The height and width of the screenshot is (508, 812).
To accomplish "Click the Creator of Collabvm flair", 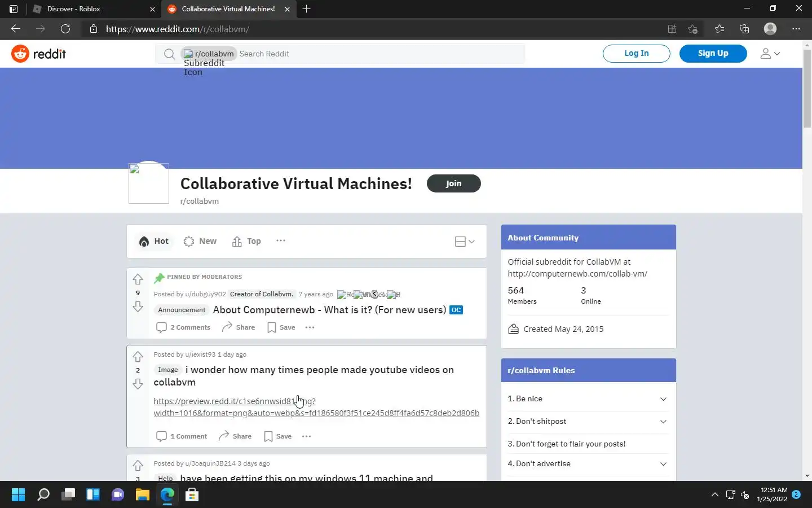I will click(262, 294).
